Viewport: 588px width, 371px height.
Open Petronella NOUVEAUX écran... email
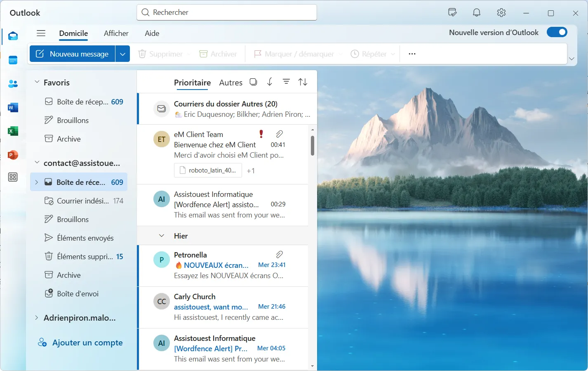223,266
